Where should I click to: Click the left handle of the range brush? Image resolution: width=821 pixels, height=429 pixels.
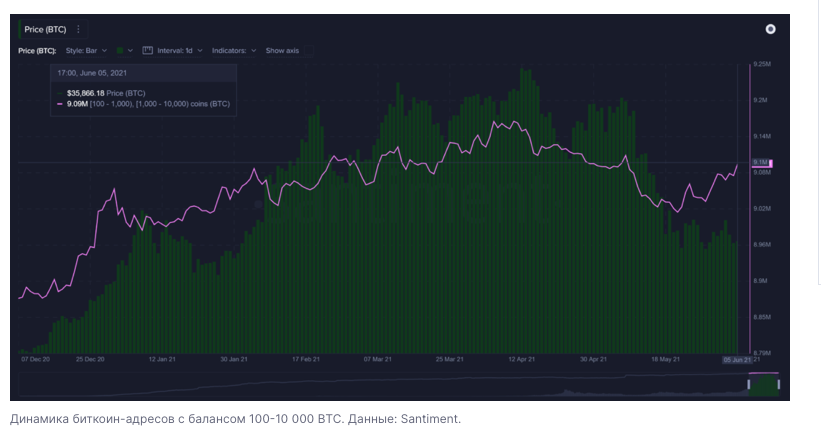click(748, 384)
